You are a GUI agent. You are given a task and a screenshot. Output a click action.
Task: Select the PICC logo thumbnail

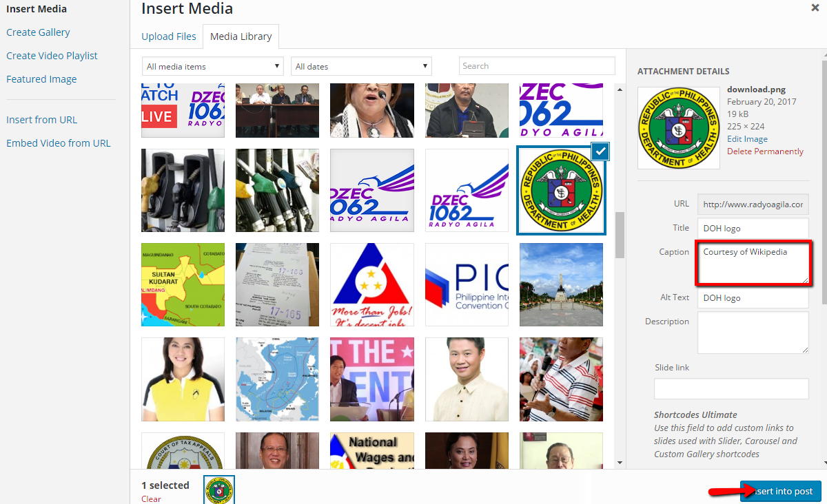coord(467,284)
